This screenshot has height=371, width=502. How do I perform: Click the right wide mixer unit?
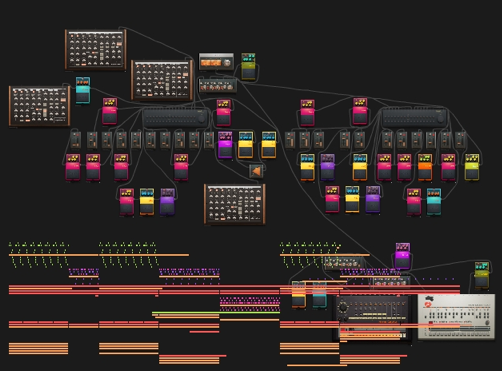point(414,117)
